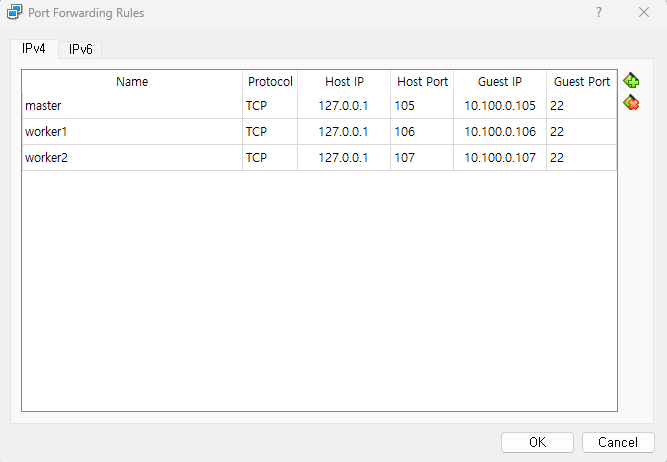This screenshot has width=667, height=462.
Task: Discard changes with the Cancel button
Action: tap(618, 442)
